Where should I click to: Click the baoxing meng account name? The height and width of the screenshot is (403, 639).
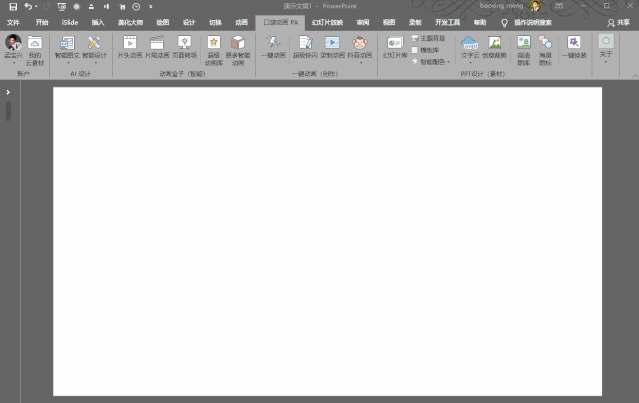(501, 6)
